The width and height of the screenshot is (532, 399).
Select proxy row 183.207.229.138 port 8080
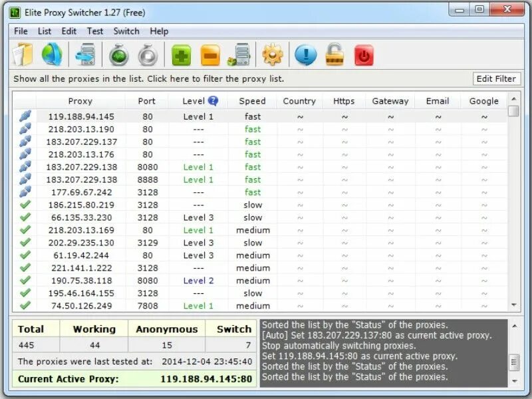(260, 167)
